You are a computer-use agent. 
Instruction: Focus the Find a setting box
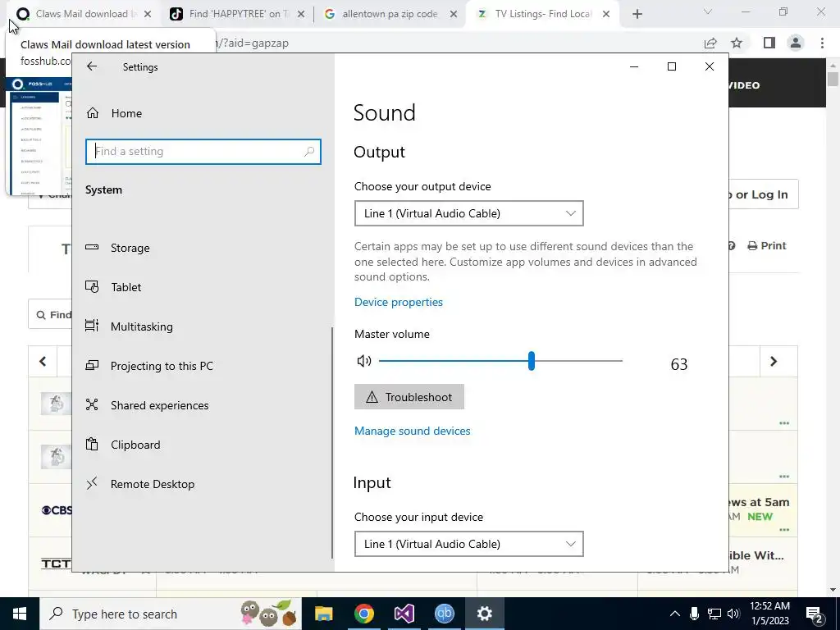tap(203, 152)
